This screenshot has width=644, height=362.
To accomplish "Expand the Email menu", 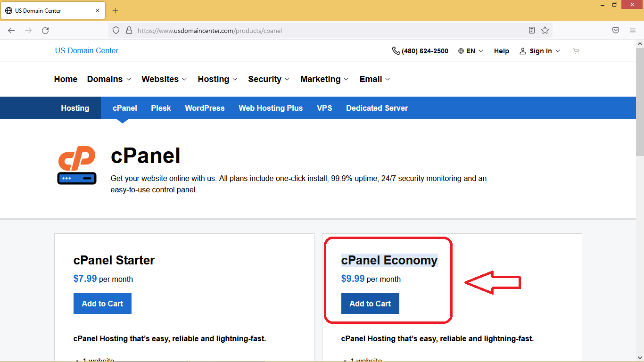I will pyautogui.click(x=375, y=79).
